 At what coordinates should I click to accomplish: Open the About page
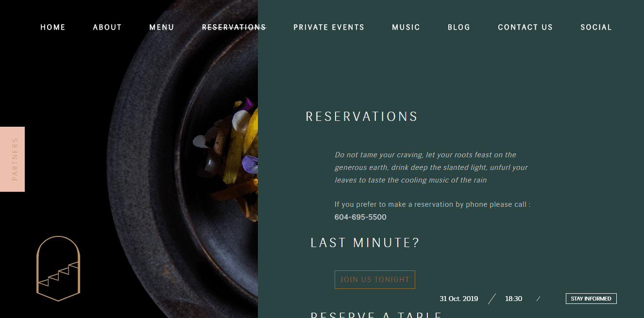(x=107, y=27)
